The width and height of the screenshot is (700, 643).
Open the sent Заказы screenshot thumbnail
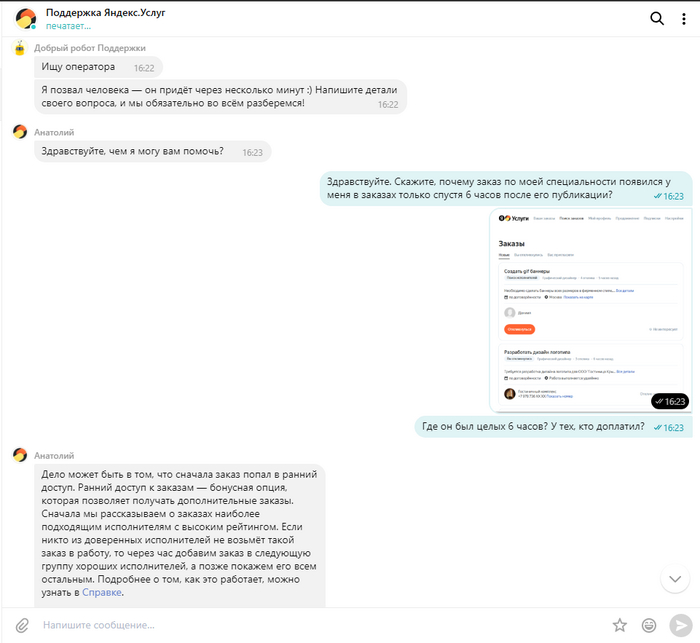[591, 310]
